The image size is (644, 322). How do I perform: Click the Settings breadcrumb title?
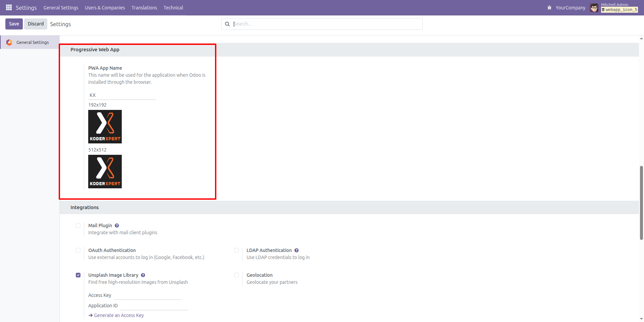(60, 24)
